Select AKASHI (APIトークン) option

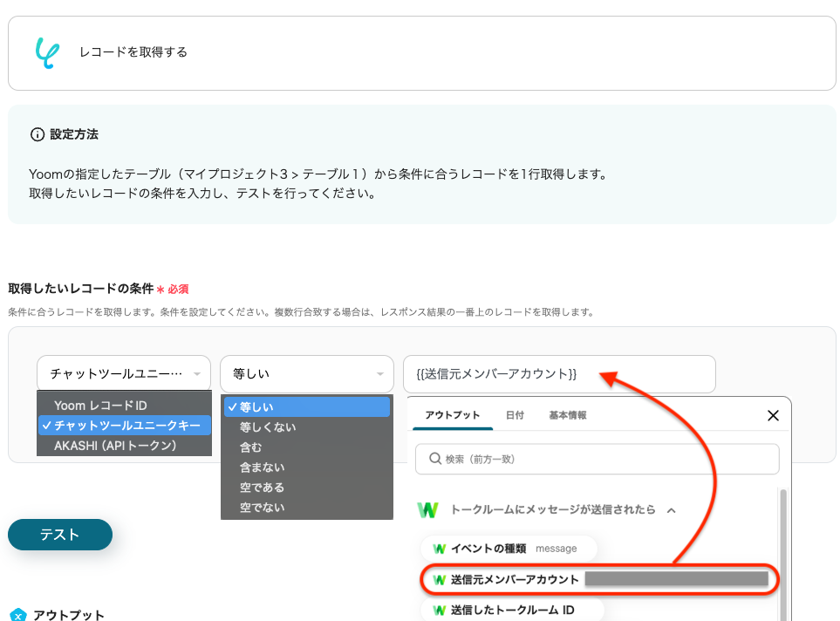[x=115, y=446]
